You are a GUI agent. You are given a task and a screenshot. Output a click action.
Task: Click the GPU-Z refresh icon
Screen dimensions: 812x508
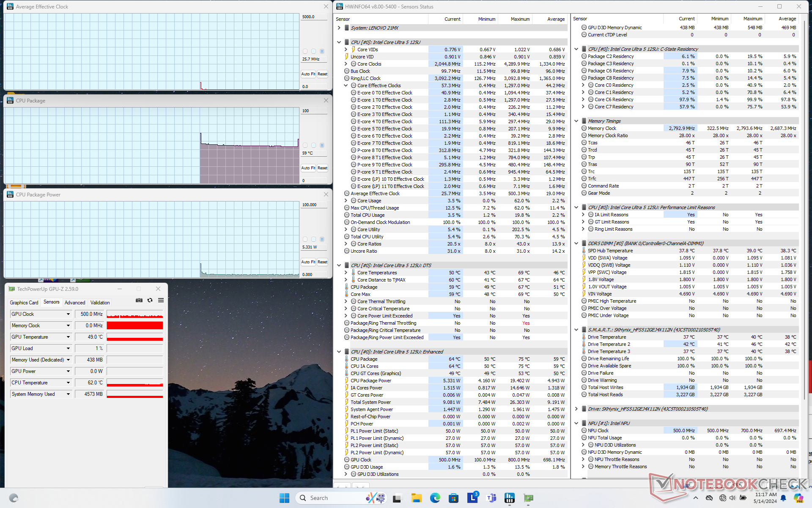pyautogui.click(x=150, y=300)
